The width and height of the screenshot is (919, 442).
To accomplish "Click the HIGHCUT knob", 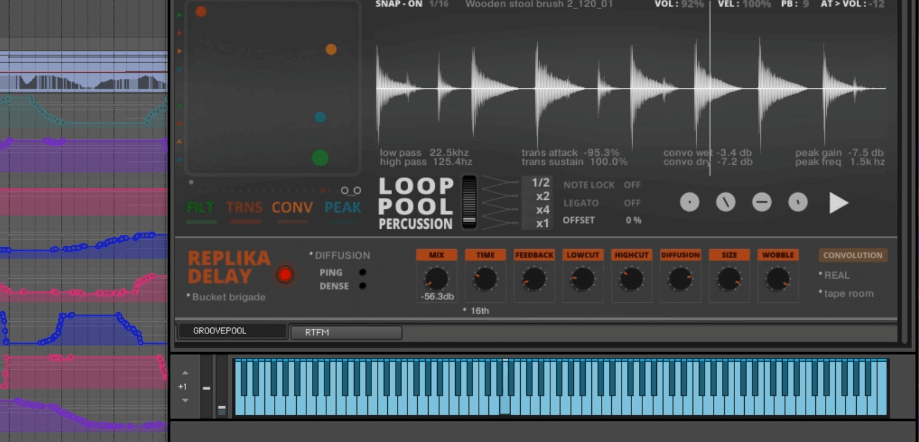I will 631,279.
